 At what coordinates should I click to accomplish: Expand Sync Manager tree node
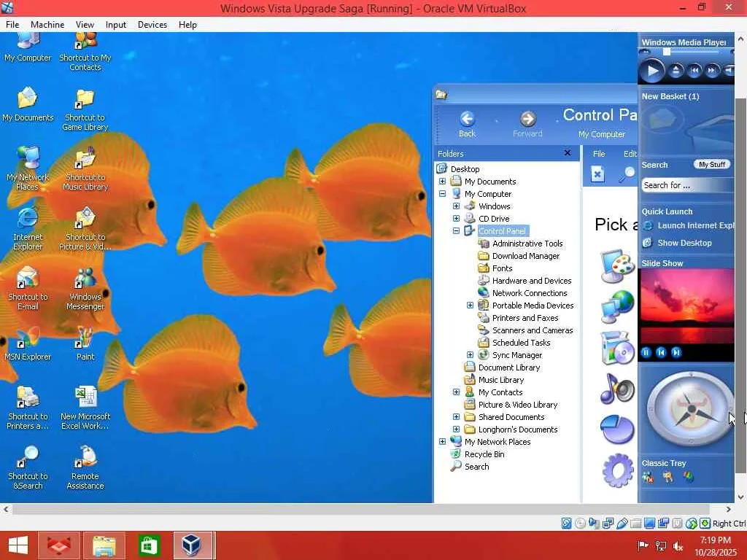click(470, 355)
